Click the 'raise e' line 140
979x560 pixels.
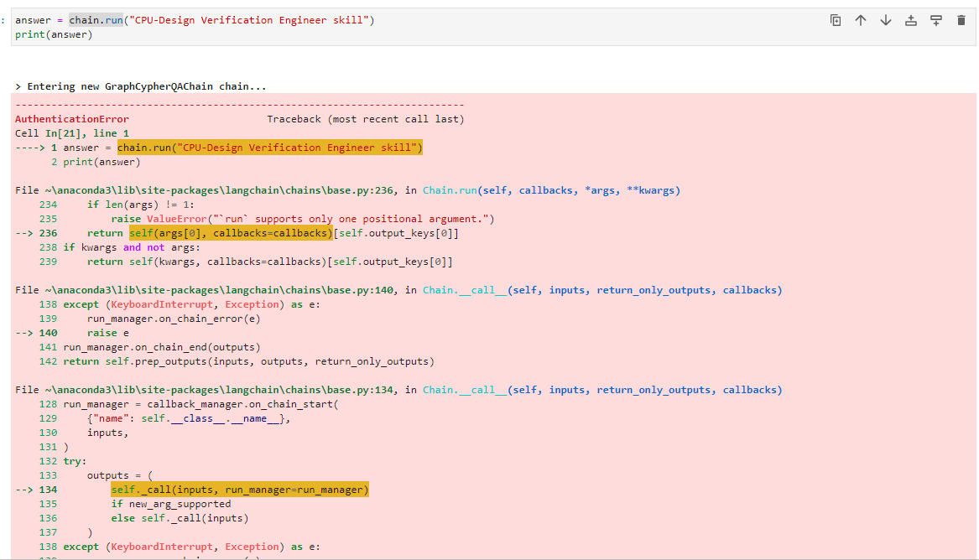pyautogui.click(x=108, y=333)
